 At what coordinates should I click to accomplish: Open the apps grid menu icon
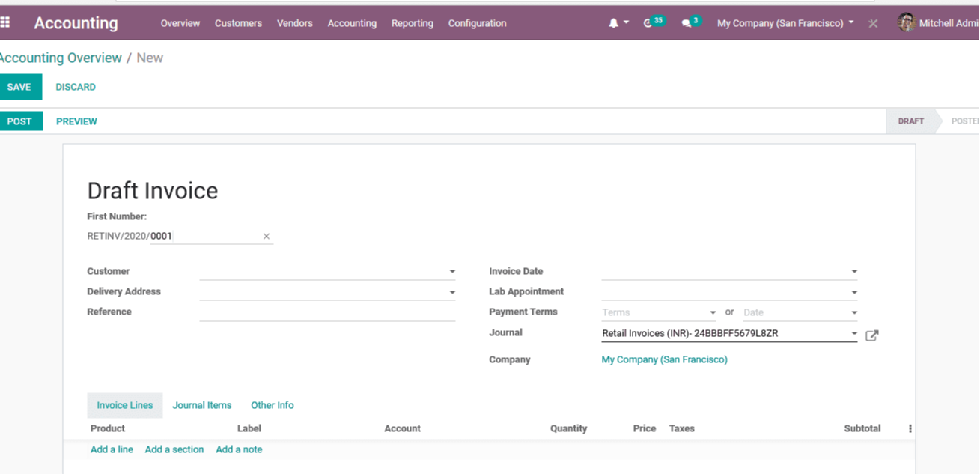5,23
